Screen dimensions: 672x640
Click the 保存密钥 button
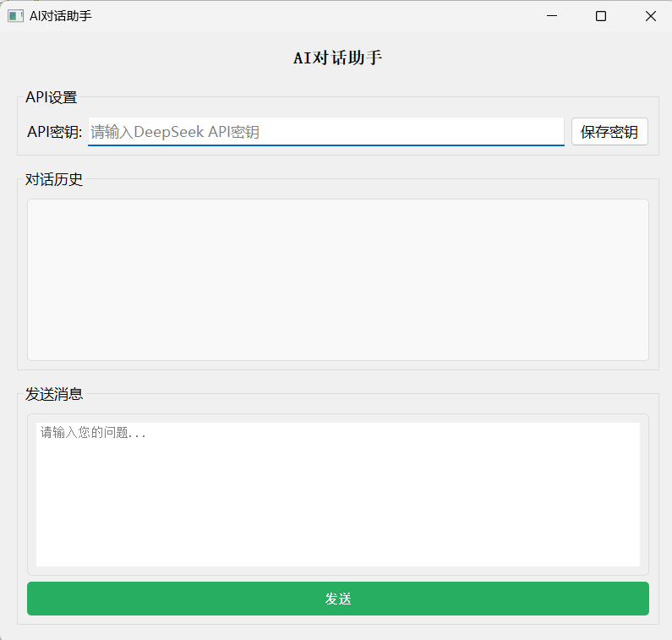tap(609, 132)
